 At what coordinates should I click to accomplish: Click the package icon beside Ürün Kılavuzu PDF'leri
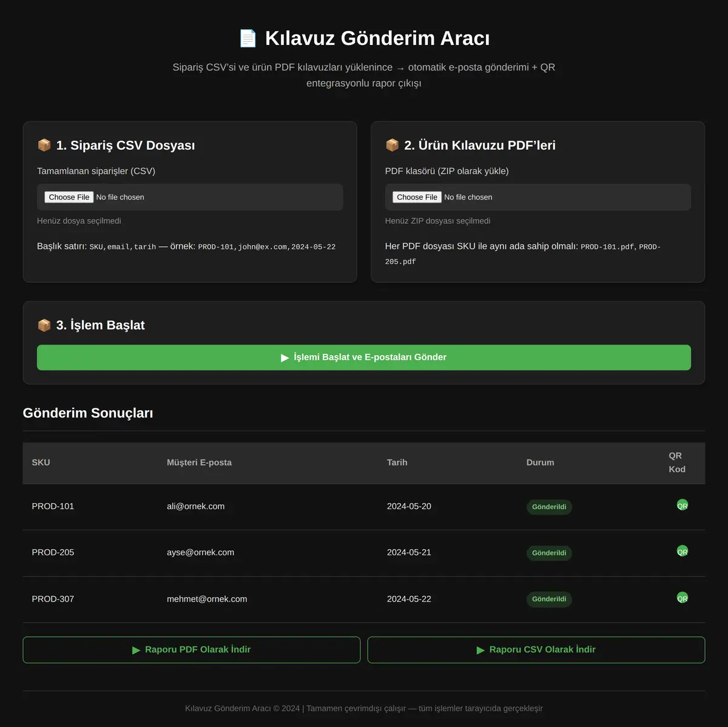(x=393, y=145)
